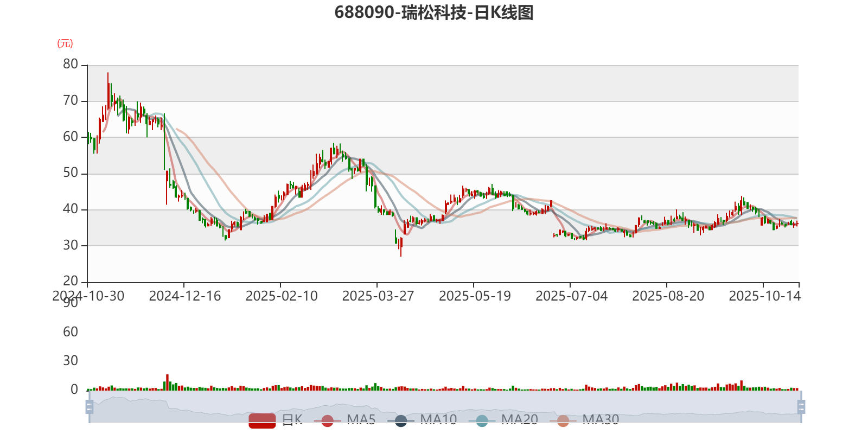Click the left data zoom slider handle

[x=90, y=407]
